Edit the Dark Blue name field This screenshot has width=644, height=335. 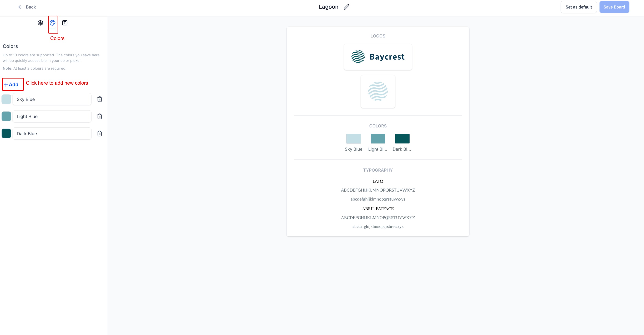click(x=52, y=134)
